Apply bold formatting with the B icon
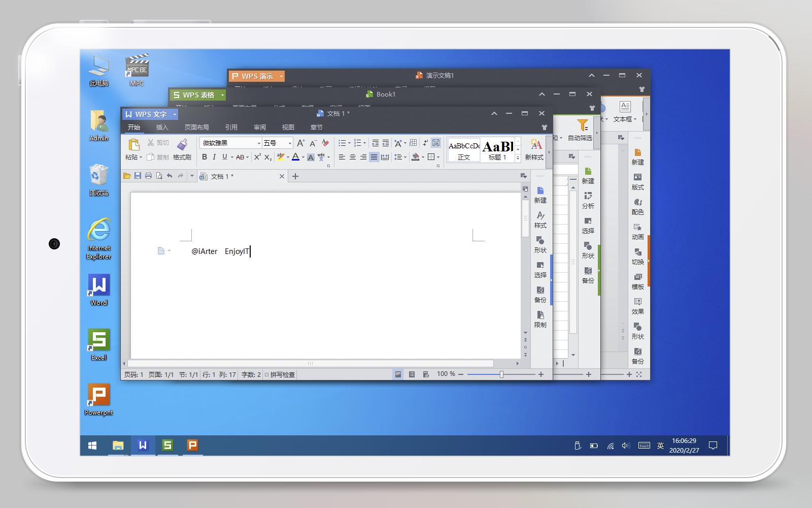Screen dimensions: 812x508 click(205, 157)
